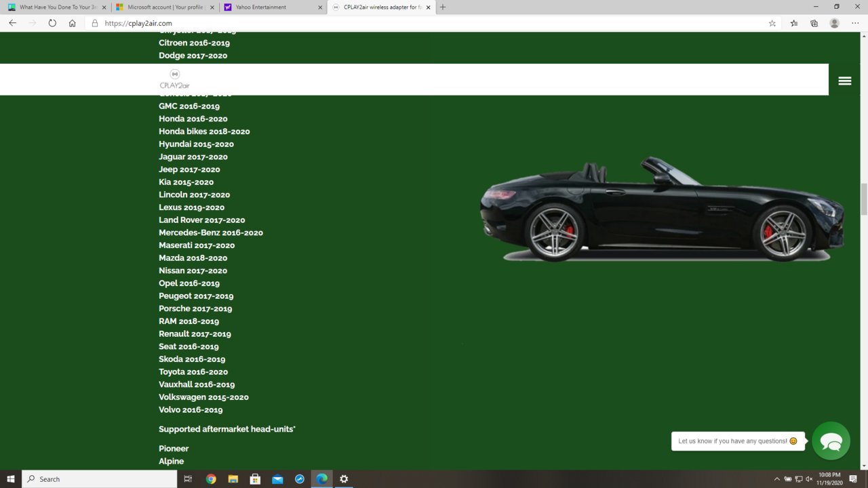Viewport: 868px width, 488px height.
Task: Click the black convertible car image
Action: (x=662, y=209)
